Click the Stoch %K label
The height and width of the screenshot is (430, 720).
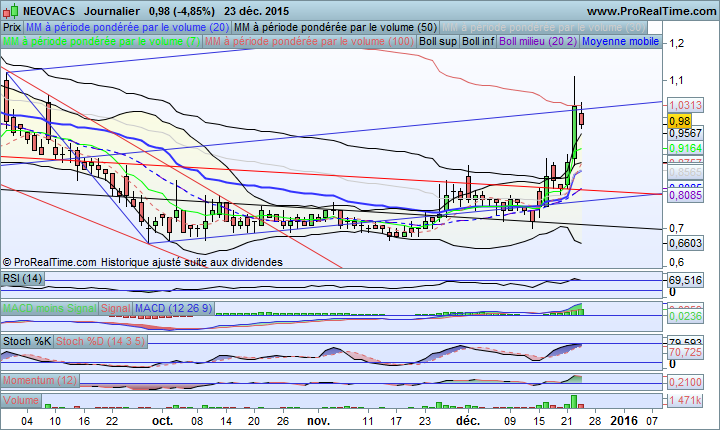pyautogui.click(x=27, y=341)
